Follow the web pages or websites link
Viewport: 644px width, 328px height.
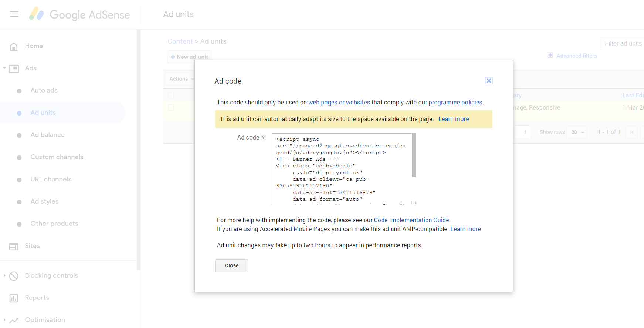pyautogui.click(x=339, y=102)
